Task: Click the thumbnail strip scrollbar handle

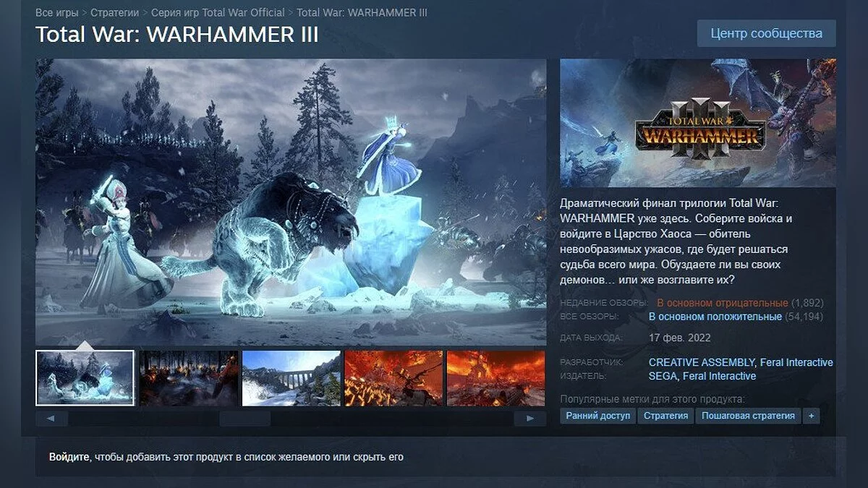Action: [245, 419]
